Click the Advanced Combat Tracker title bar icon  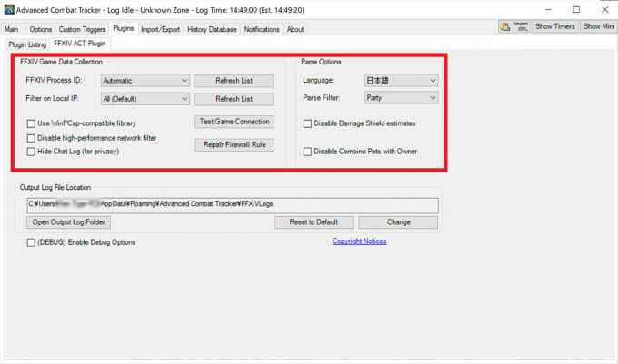click(x=9, y=9)
